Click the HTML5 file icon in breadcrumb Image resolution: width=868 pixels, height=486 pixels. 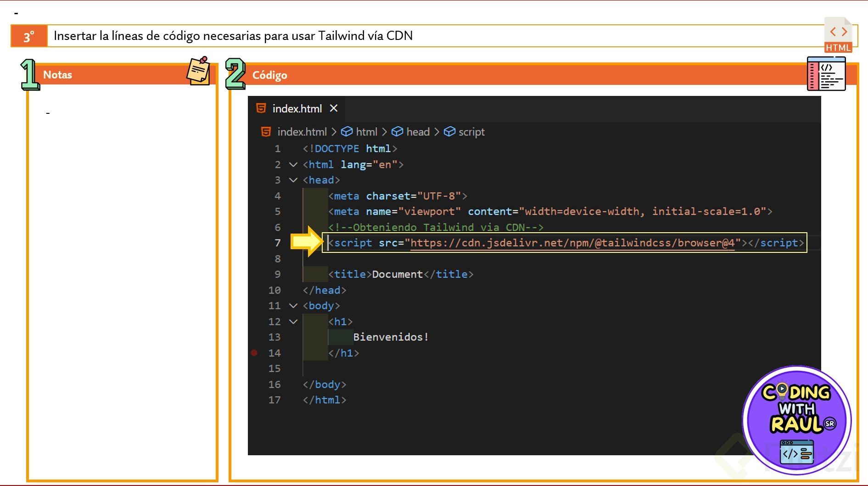pyautogui.click(x=266, y=132)
